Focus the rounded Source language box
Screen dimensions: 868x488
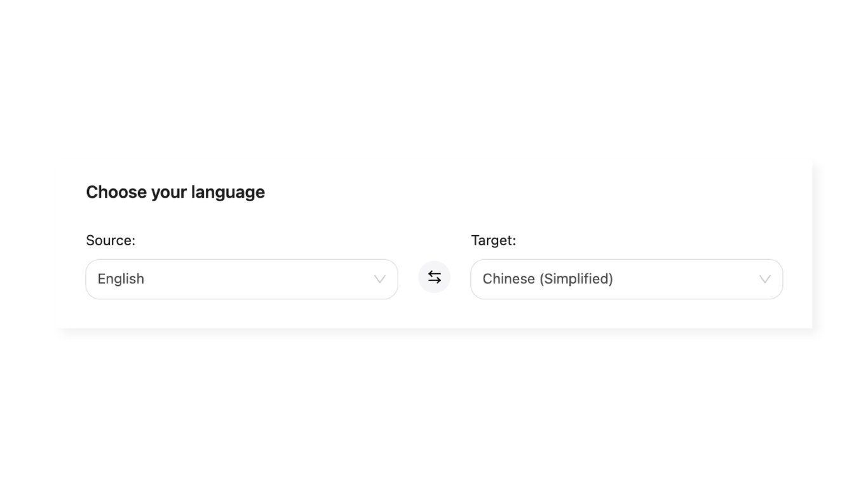pos(241,279)
